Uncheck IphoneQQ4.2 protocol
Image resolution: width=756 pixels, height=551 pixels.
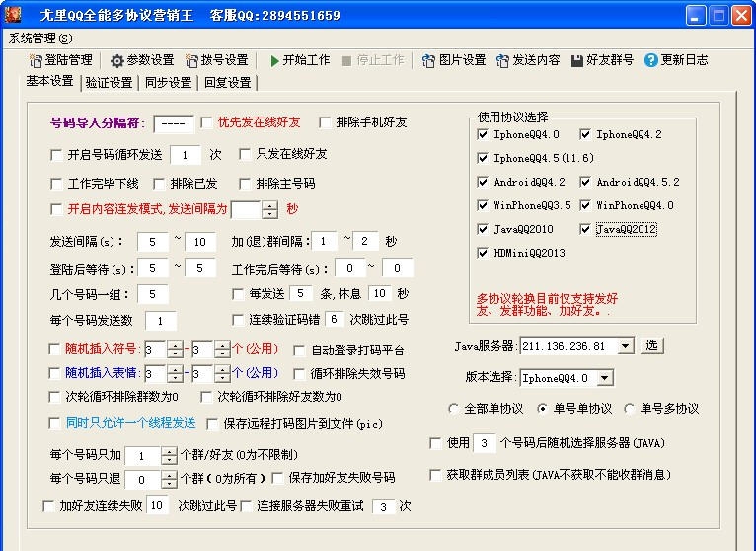pos(585,134)
